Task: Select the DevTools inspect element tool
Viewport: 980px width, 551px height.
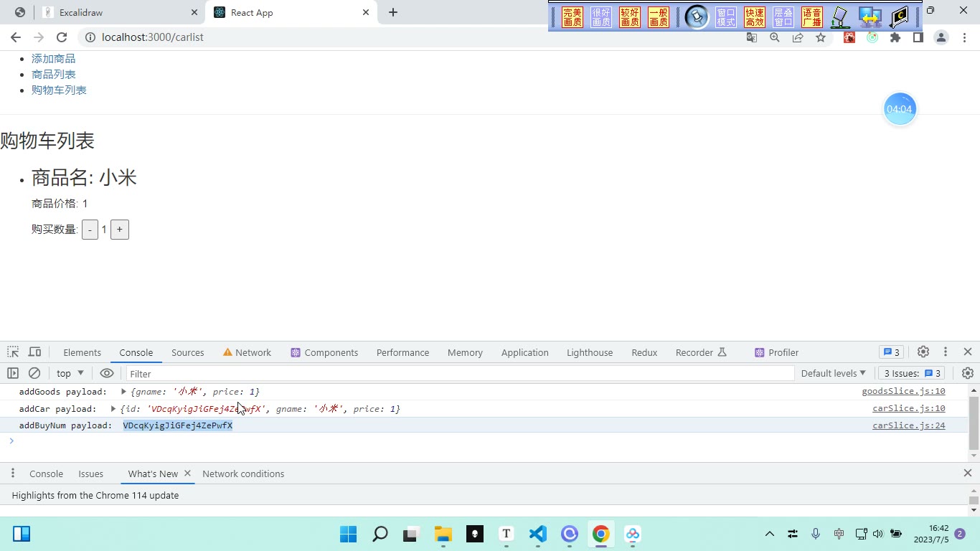Action: tap(13, 352)
